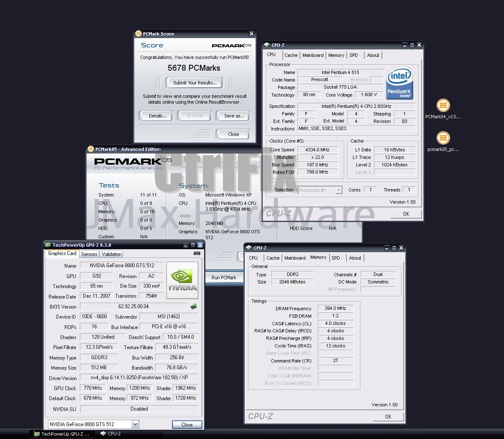
Task: Click OK in the upper CPU-Z window
Action: tap(406, 214)
